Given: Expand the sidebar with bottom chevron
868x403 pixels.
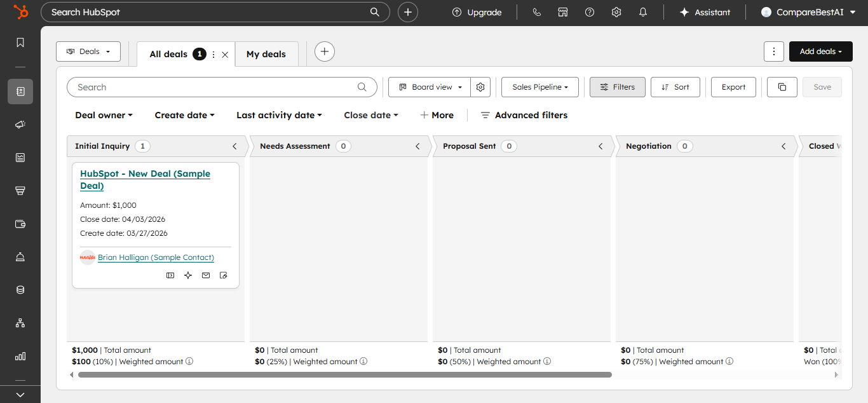Looking at the screenshot, I should click(x=20, y=395).
